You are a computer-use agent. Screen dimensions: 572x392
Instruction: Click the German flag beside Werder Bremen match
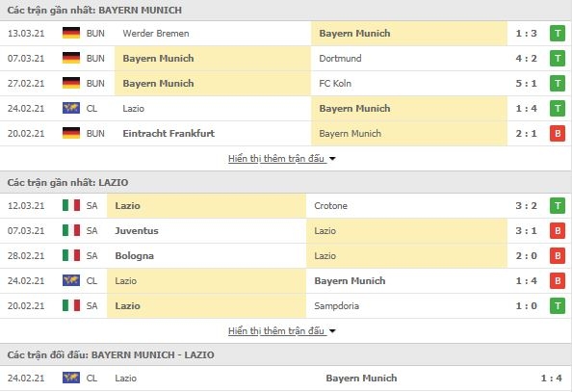pyautogui.click(x=71, y=33)
